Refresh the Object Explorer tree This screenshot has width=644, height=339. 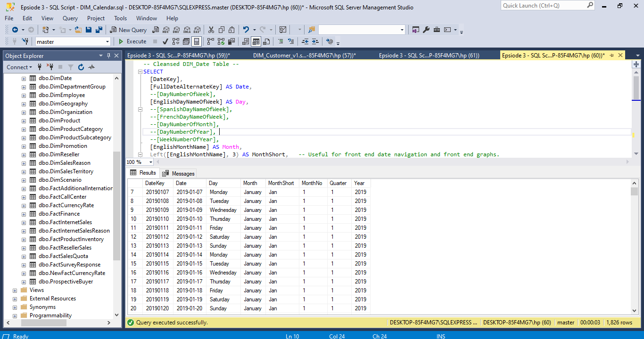point(81,67)
